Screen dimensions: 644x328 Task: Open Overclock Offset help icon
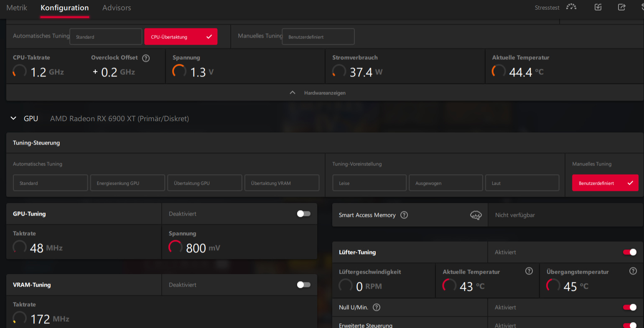coord(146,58)
